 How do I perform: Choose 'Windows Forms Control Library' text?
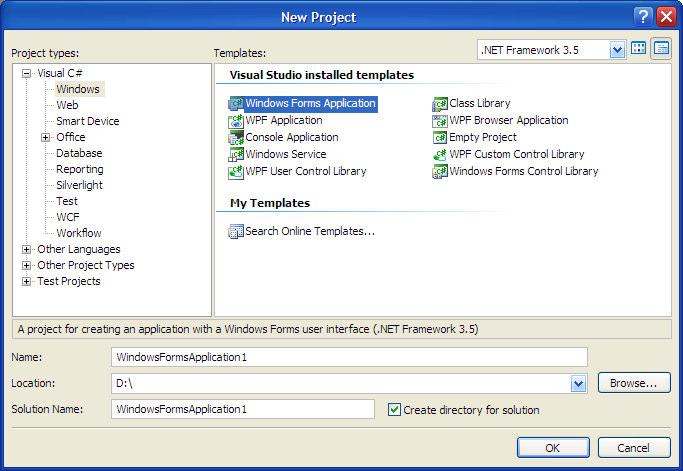(x=524, y=172)
